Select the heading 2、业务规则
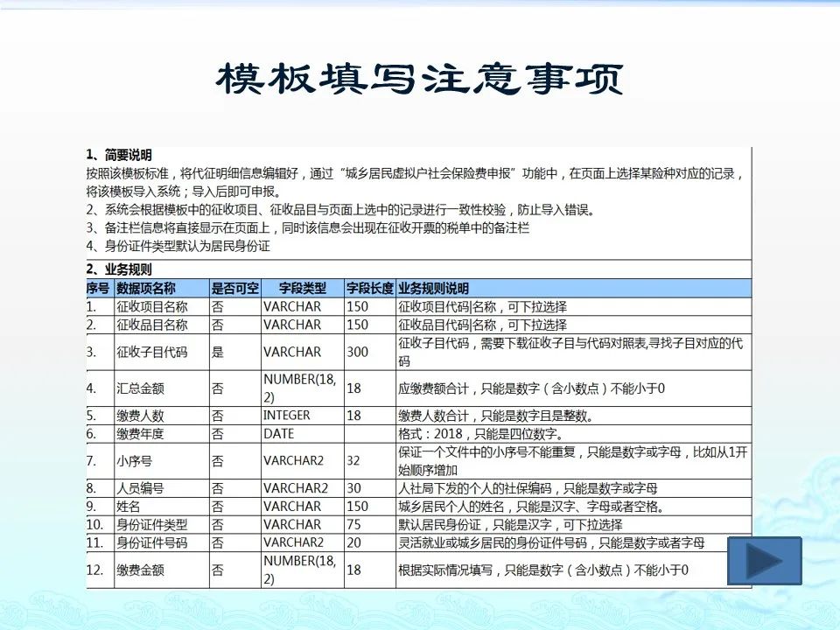 [119, 269]
